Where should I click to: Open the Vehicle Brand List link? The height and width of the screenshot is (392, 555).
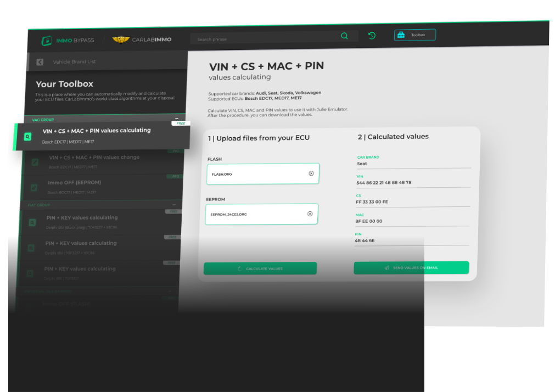pos(74,61)
